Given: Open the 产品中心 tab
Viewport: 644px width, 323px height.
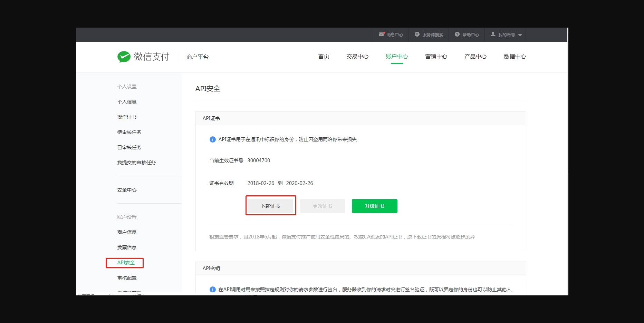Looking at the screenshot, I should 475,57.
